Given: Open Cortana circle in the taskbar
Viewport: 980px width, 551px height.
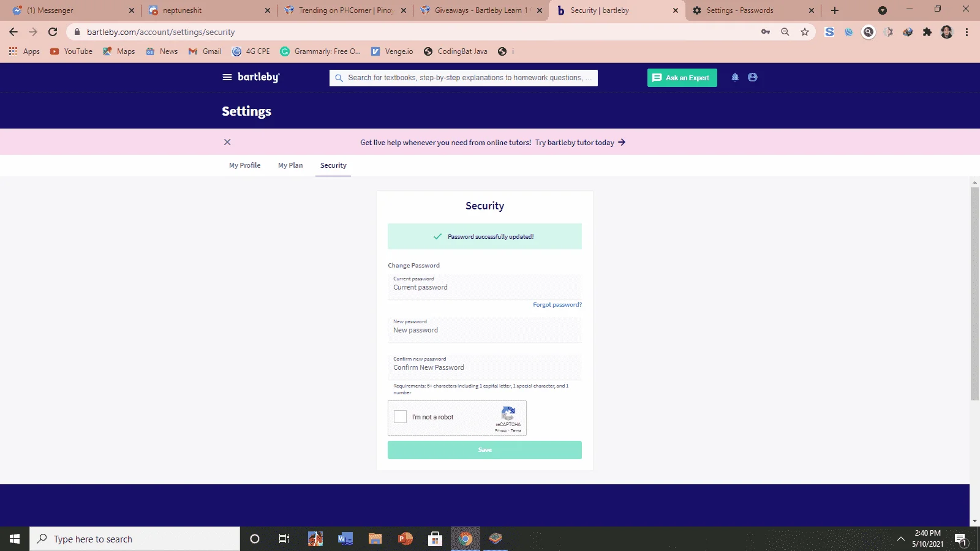Looking at the screenshot, I should coord(255,539).
